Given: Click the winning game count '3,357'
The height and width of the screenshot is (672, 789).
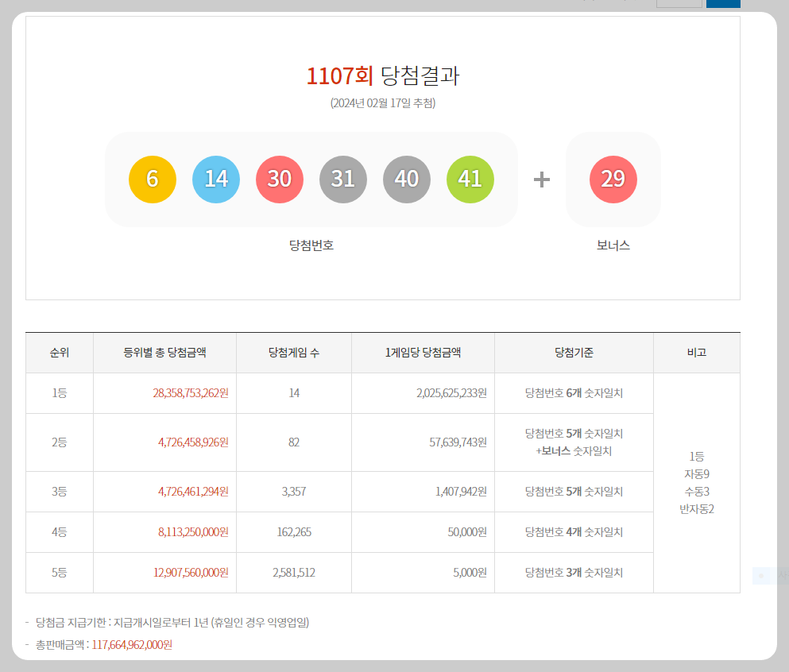Looking at the screenshot, I should point(294,492).
